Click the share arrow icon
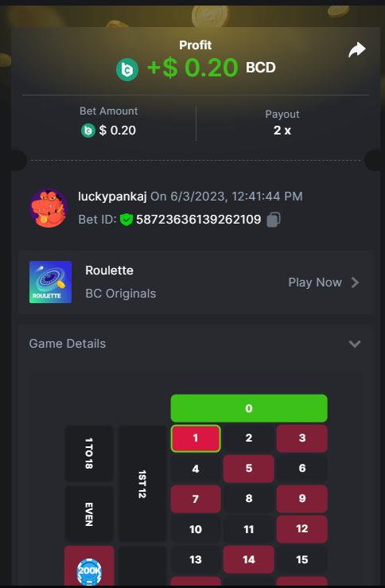 pos(357,49)
